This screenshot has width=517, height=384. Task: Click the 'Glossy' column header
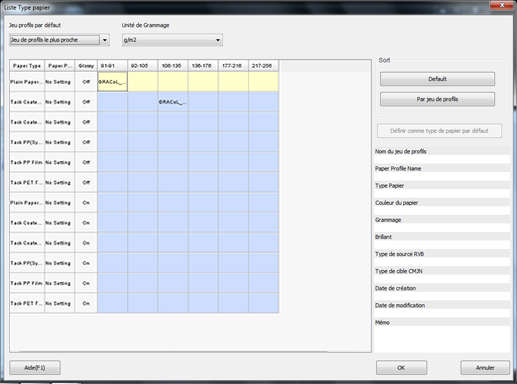[x=86, y=66]
